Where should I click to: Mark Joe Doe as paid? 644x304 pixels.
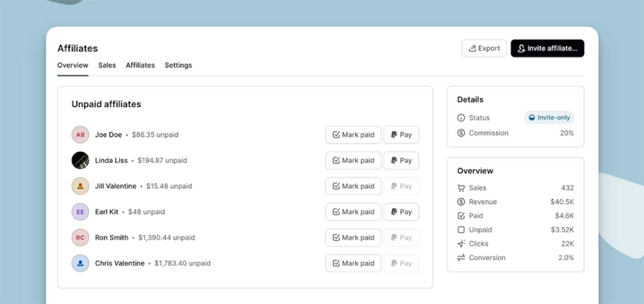353,135
